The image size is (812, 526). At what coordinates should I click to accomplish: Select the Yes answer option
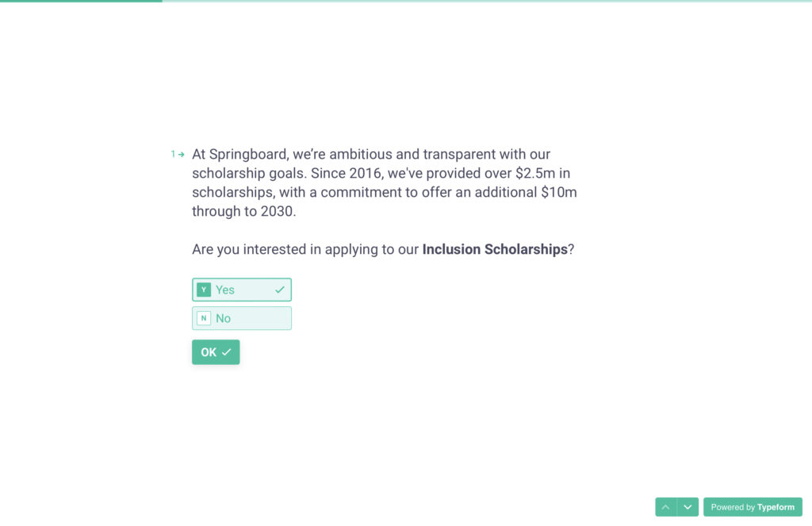[241, 290]
